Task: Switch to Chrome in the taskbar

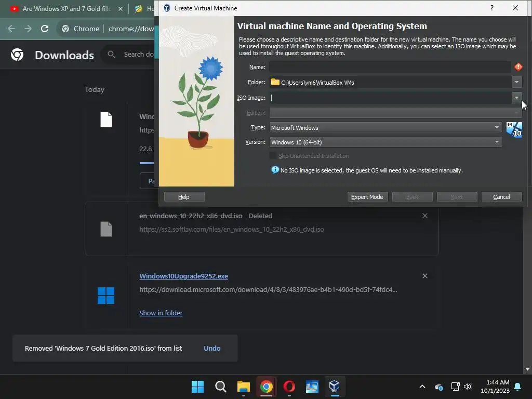Action: point(267,387)
